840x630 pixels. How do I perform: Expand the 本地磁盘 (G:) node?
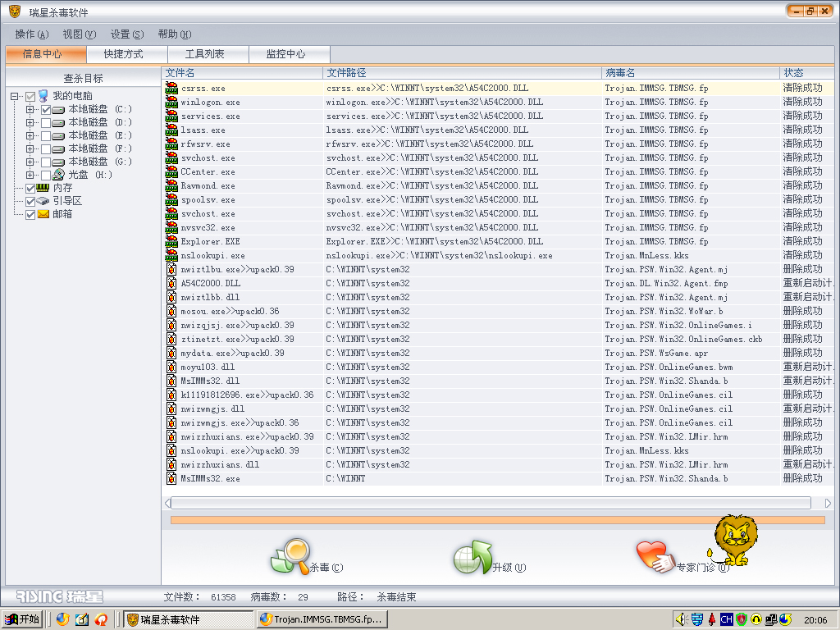30,162
